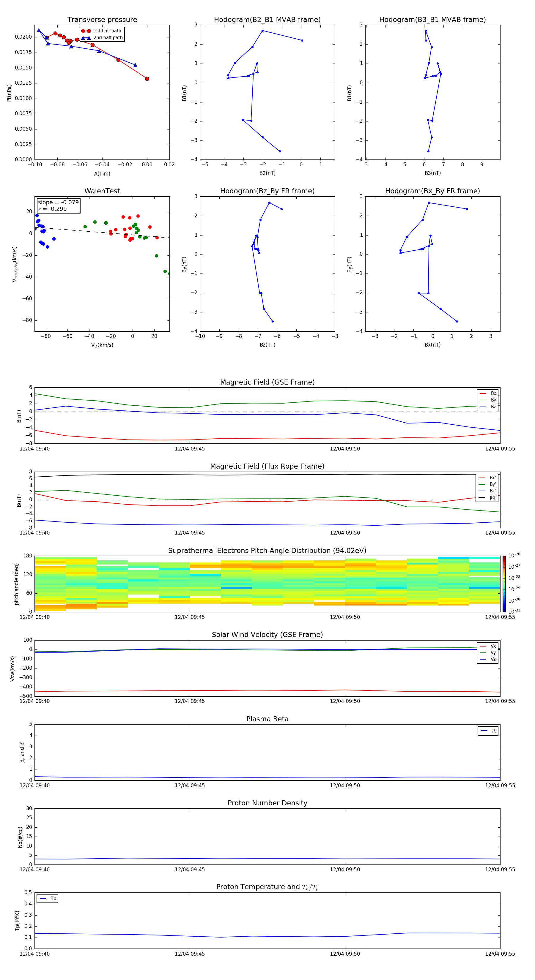This screenshot has height=980, width=535.
Task: Click the "Hodogram(B3_B1 MVAB frame)" title
Action: pyautogui.click(x=432, y=20)
